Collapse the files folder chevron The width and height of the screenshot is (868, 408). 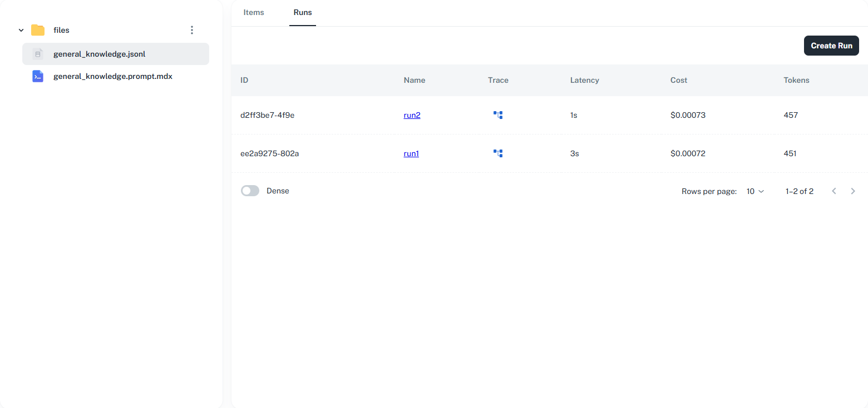coord(21,30)
